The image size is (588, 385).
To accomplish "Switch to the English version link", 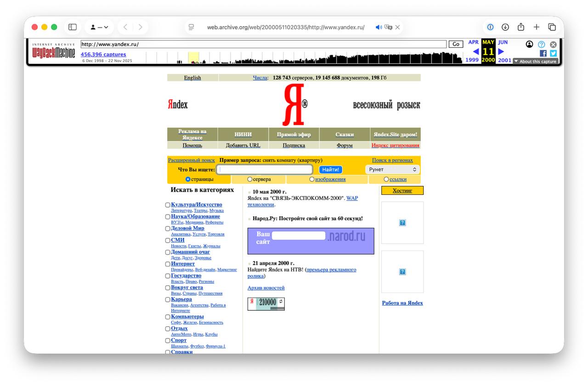I will tap(192, 78).
